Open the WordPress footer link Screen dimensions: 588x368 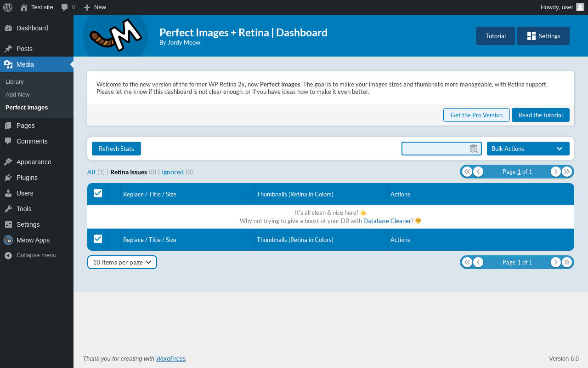click(171, 358)
